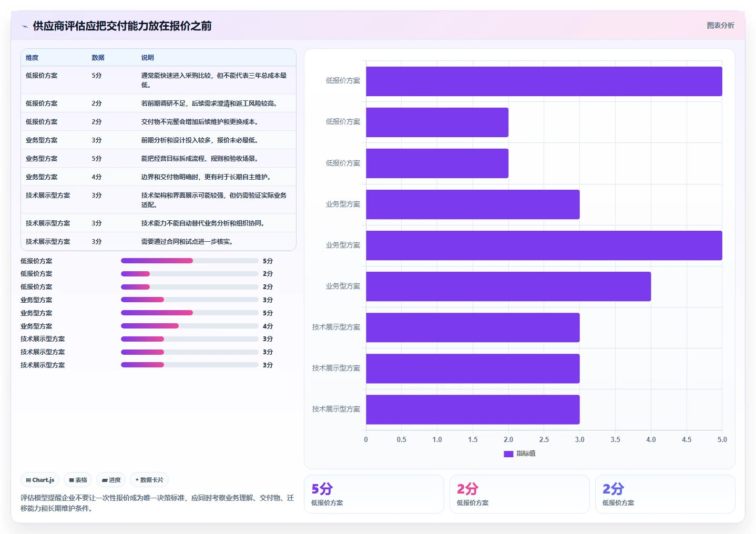Select the 表格 tag chip
756x534 pixels.
(78, 480)
